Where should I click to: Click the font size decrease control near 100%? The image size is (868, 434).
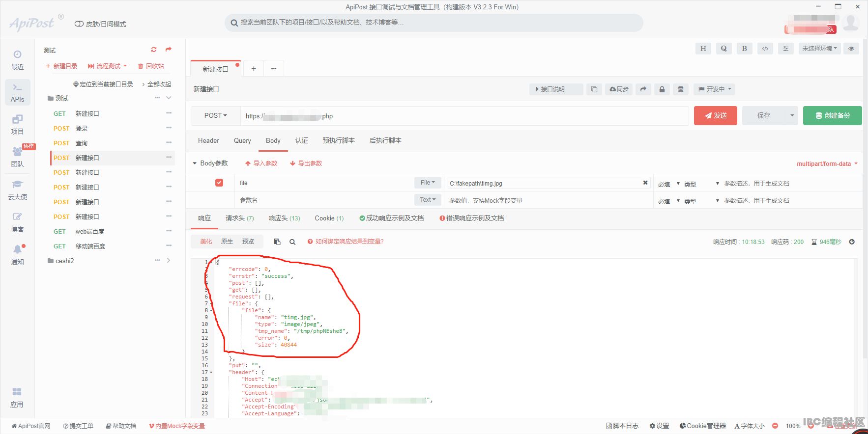(x=775, y=426)
